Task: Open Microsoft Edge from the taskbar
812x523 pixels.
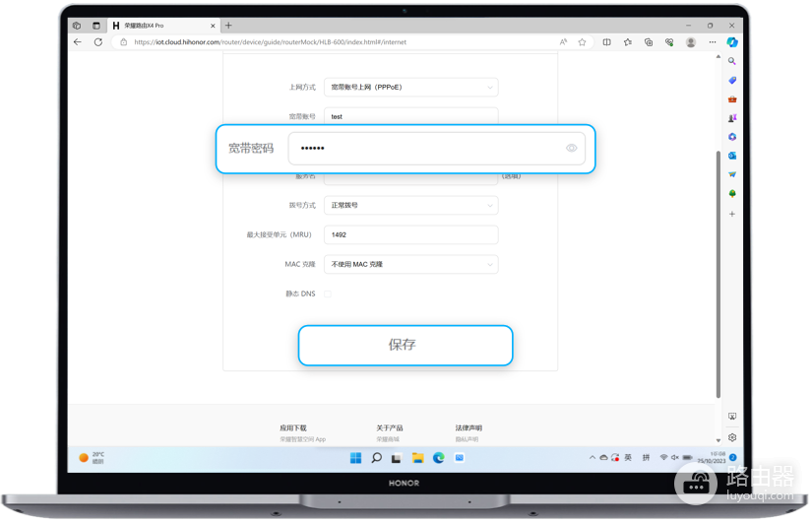Action: (x=439, y=458)
